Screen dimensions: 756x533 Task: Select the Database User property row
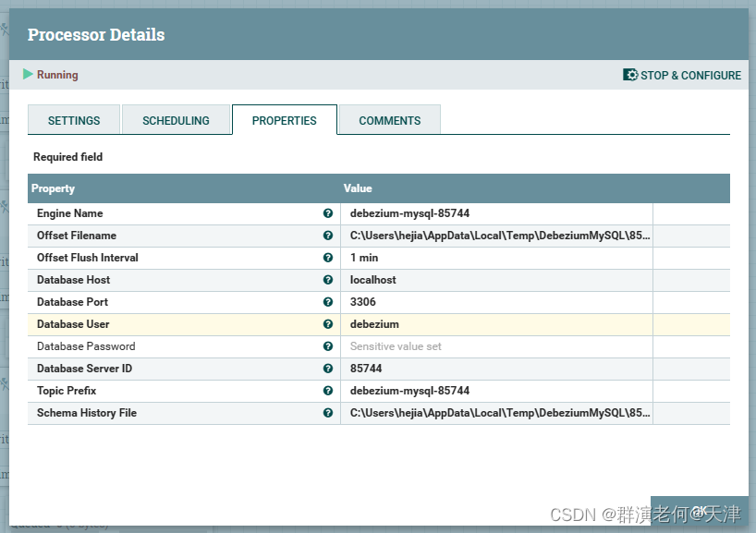pos(139,324)
